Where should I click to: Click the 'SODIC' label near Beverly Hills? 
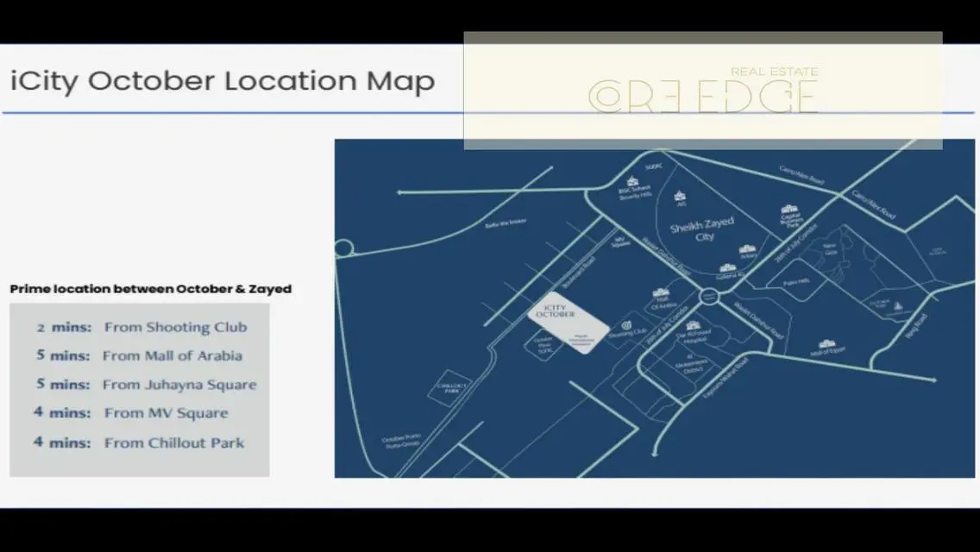pyautogui.click(x=654, y=167)
